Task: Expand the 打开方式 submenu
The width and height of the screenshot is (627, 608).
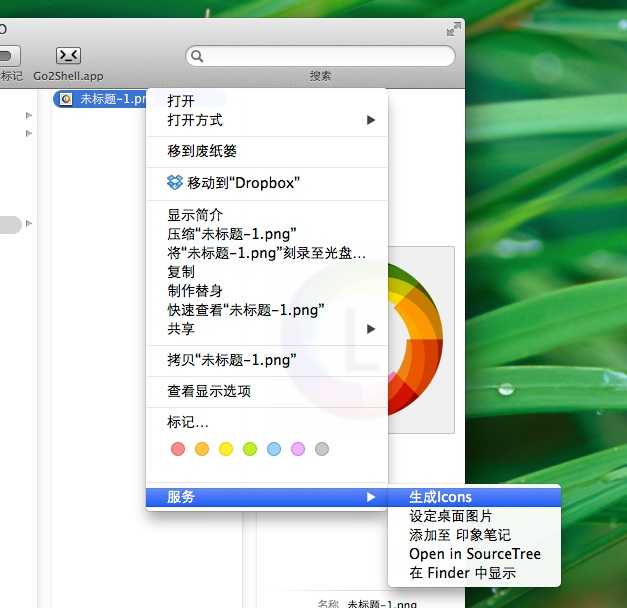Action: 267,120
